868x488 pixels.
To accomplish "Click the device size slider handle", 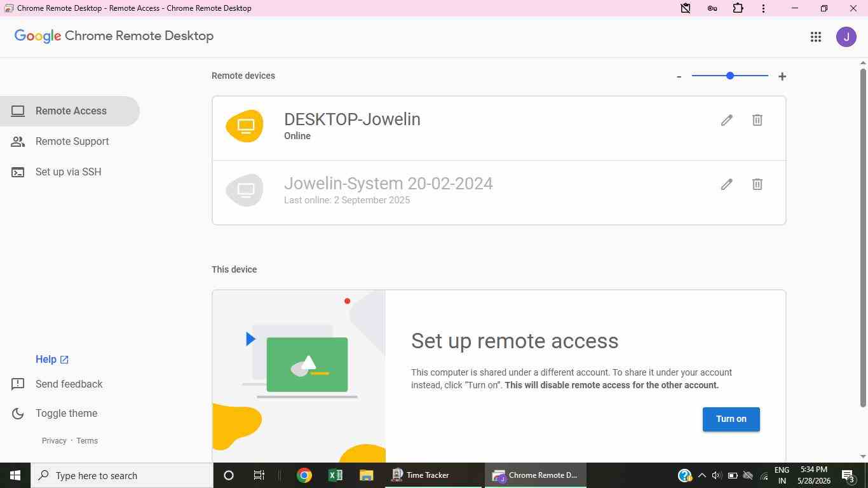I will coord(729,76).
